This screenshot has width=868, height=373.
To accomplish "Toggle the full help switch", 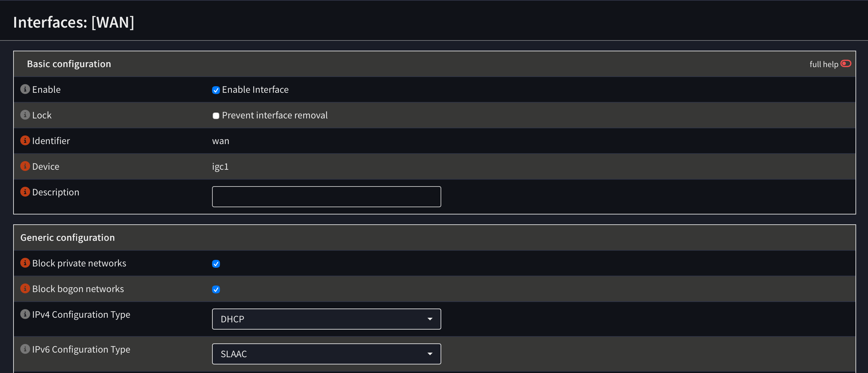I will pyautogui.click(x=846, y=63).
